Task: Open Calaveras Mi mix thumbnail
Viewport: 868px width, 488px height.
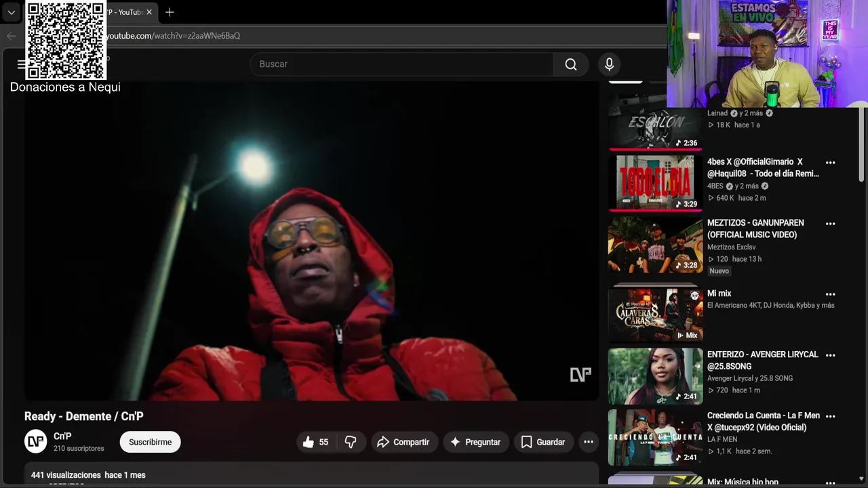Action: click(x=655, y=314)
